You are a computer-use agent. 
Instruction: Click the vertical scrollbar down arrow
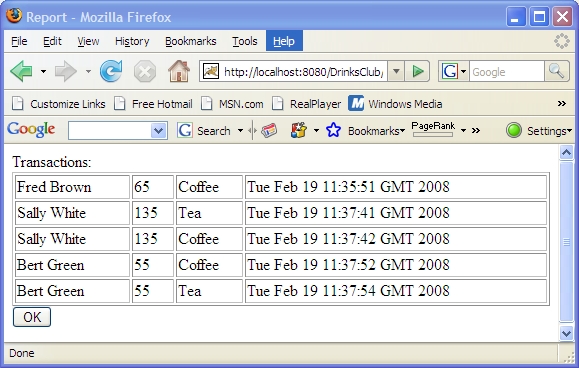[566, 333]
